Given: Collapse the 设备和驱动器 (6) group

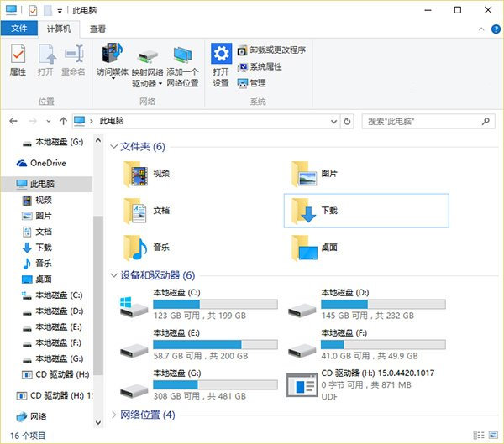Looking at the screenshot, I should coord(113,275).
